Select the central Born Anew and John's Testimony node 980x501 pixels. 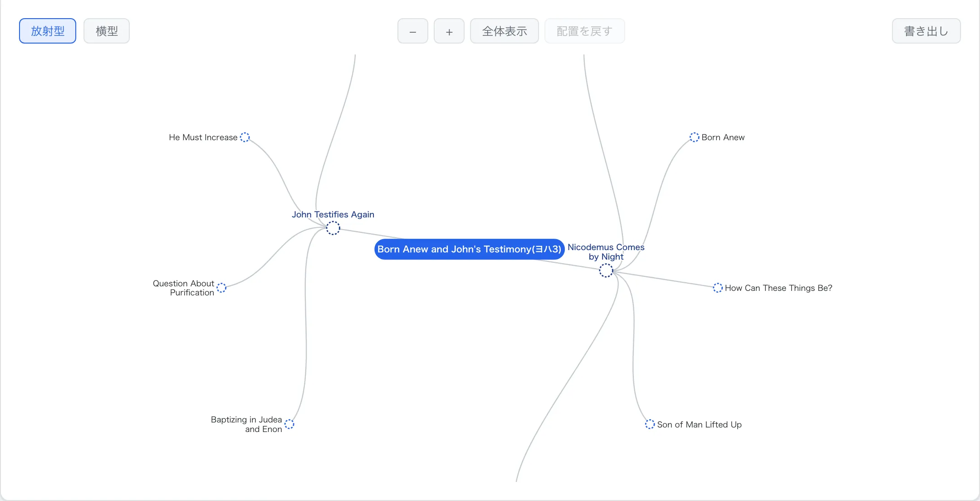(470, 249)
